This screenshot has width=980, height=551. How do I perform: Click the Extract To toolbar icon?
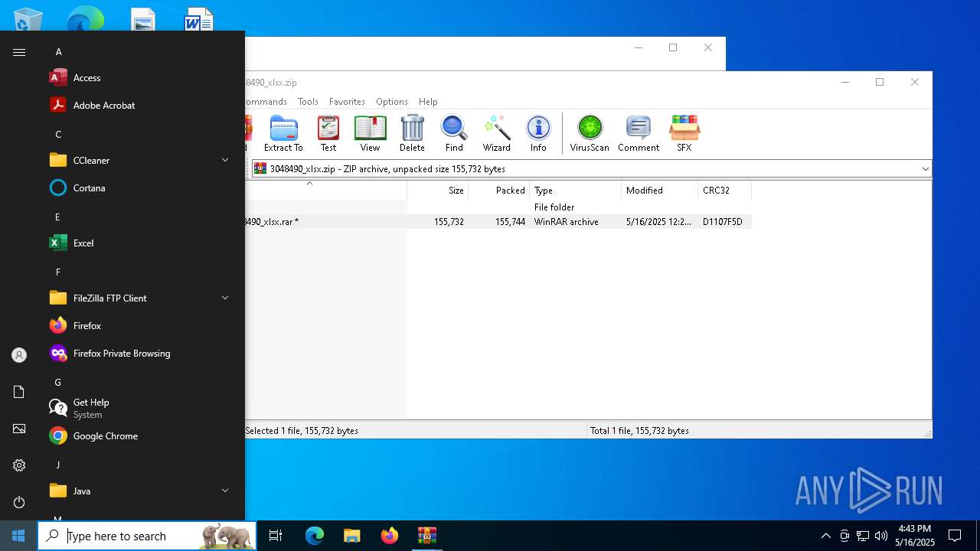tap(283, 133)
